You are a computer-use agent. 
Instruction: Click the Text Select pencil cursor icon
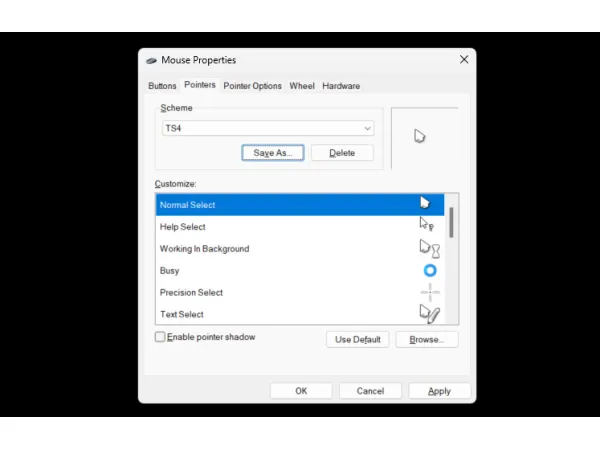pos(429,314)
